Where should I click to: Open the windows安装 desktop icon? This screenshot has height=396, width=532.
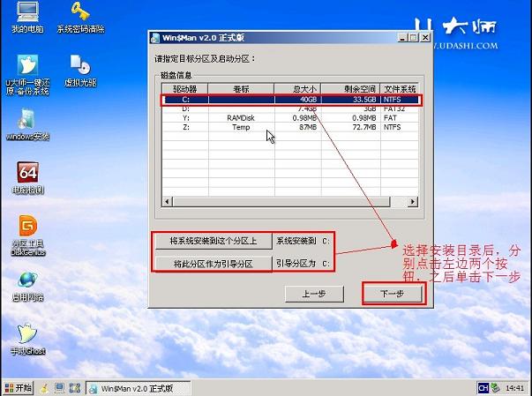click(x=27, y=124)
